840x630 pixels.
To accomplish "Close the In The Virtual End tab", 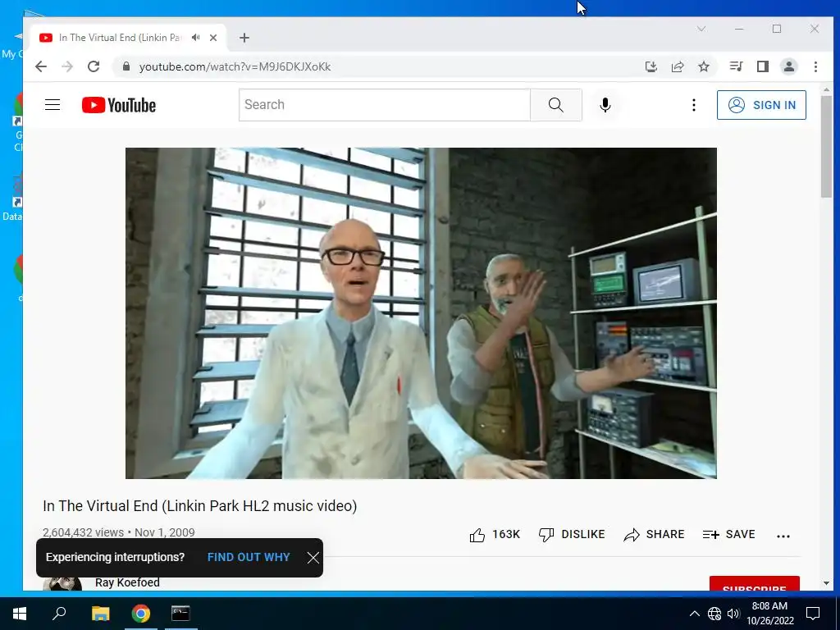I will (213, 38).
